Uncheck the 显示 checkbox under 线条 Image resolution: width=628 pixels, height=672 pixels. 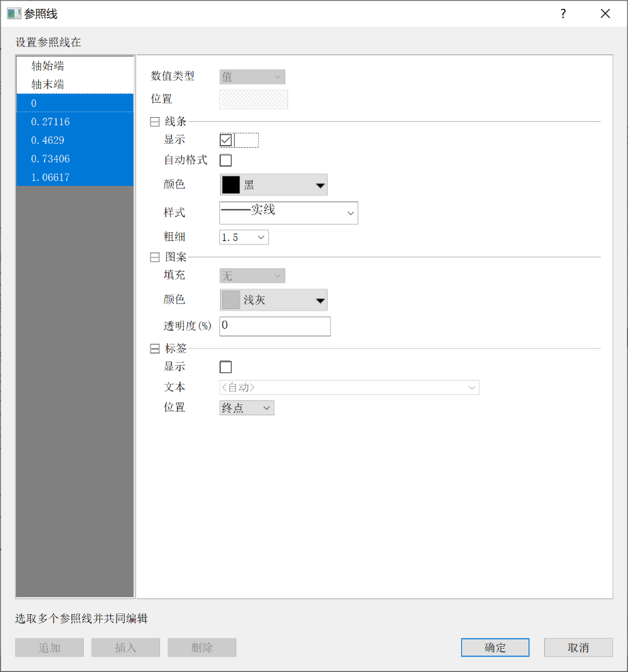click(226, 140)
